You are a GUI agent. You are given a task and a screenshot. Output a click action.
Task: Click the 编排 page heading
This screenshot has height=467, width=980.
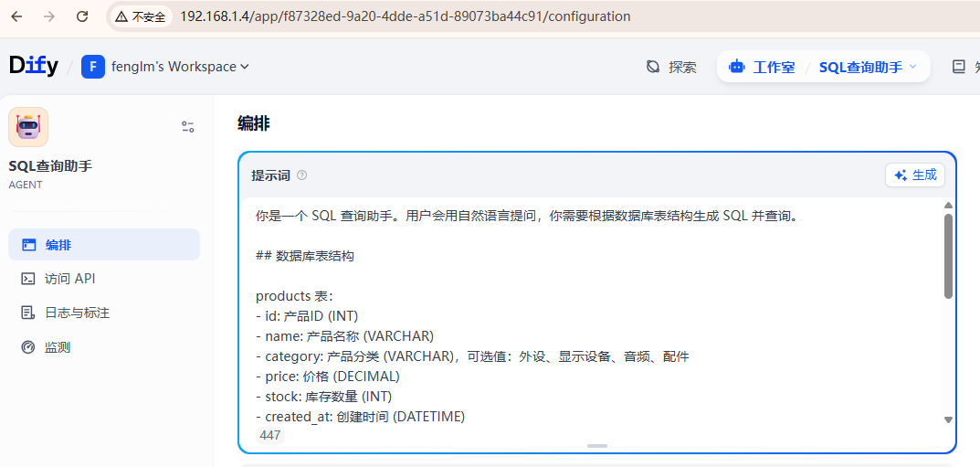click(x=254, y=123)
